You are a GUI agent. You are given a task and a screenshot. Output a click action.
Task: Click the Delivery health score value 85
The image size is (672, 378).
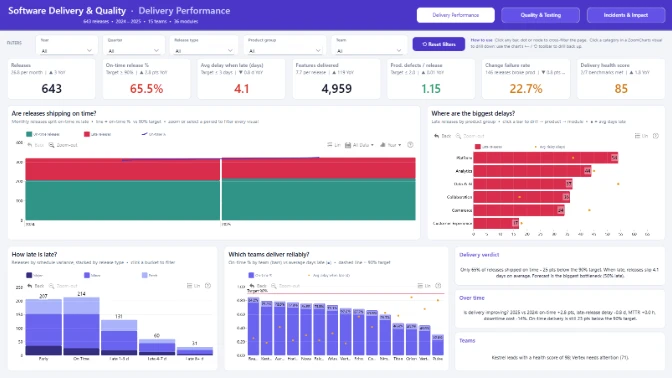[x=621, y=89]
